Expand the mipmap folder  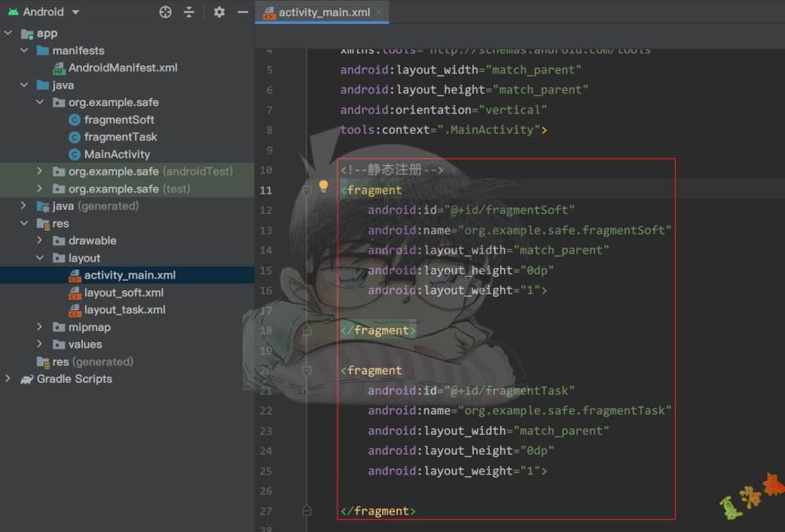coord(40,327)
